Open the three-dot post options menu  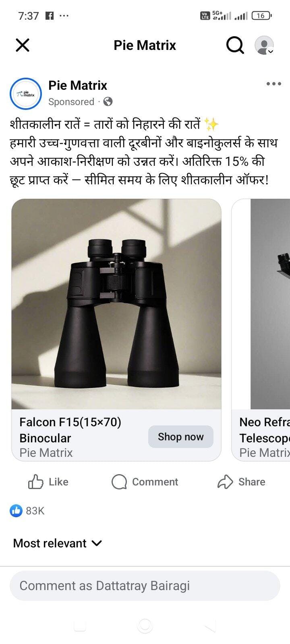coord(273,84)
